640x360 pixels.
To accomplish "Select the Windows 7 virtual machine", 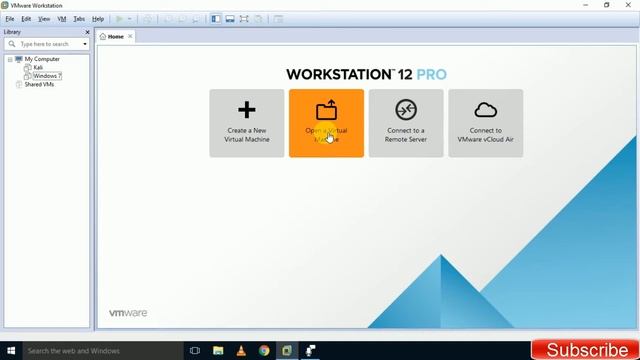I will 47,76.
